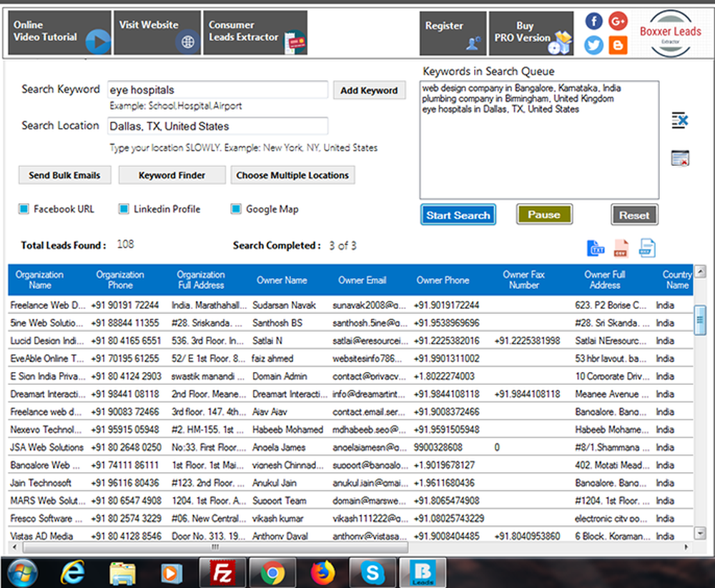Open the Consumer Leads Extractor tile
Screen dimensions: 715x588
255,33
